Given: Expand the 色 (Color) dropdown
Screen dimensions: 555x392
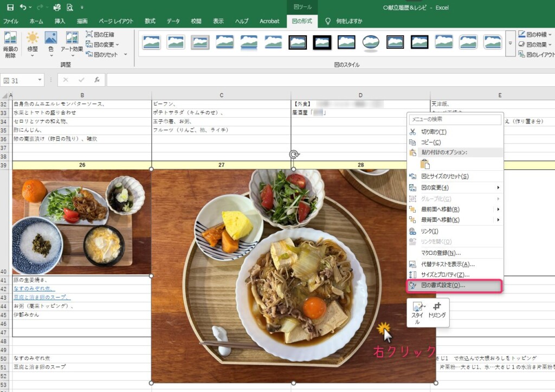Looking at the screenshot, I should point(51,43).
